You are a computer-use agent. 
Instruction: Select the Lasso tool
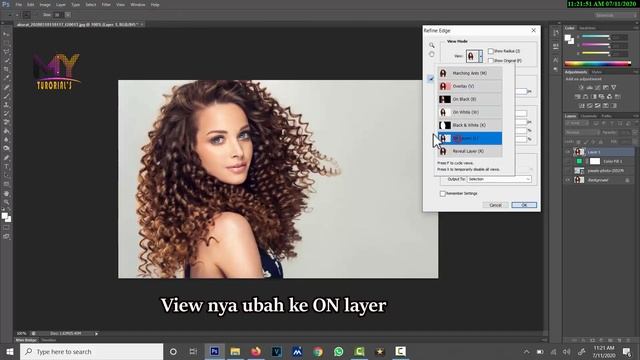[x=6, y=52]
